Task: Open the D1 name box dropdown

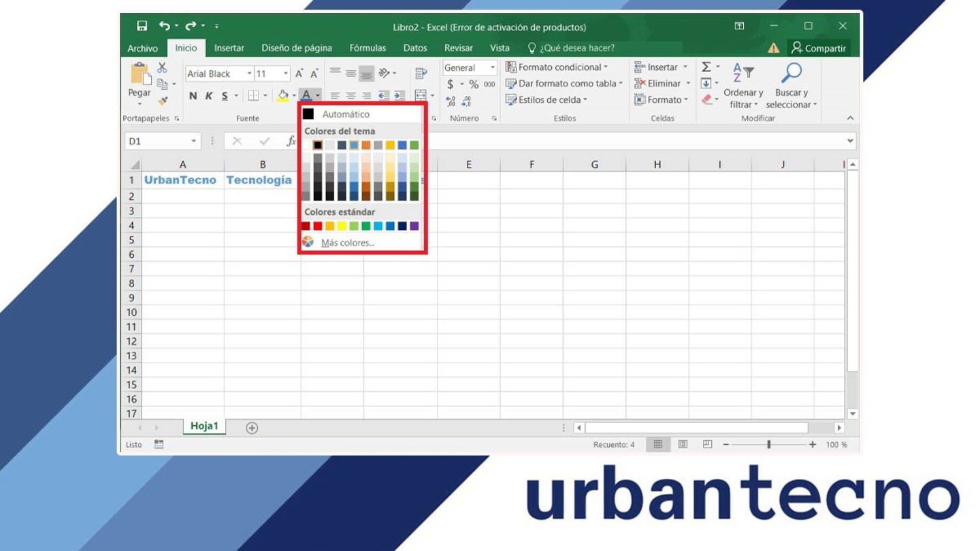Action: tap(194, 141)
